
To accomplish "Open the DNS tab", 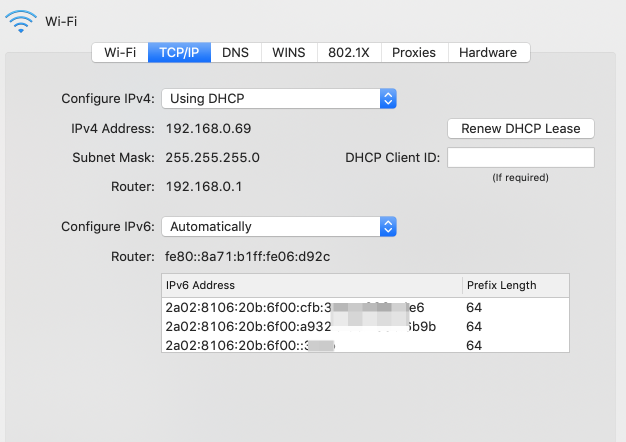I will click(x=236, y=52).
